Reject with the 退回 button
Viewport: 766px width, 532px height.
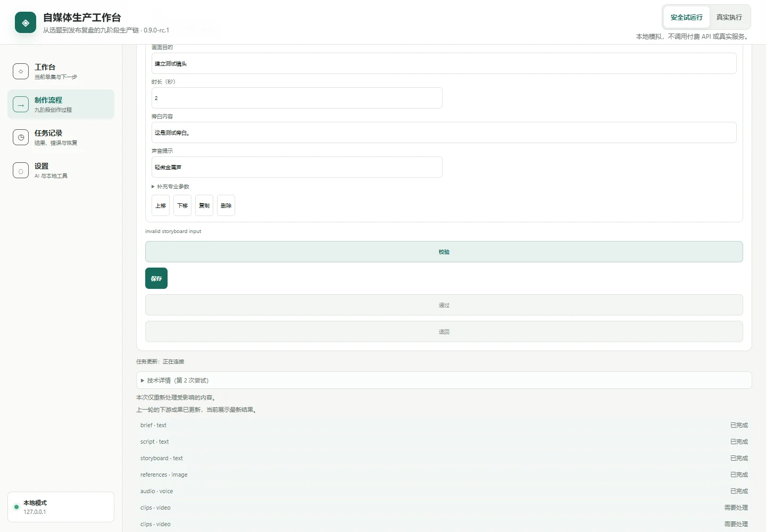coord(444,331)
